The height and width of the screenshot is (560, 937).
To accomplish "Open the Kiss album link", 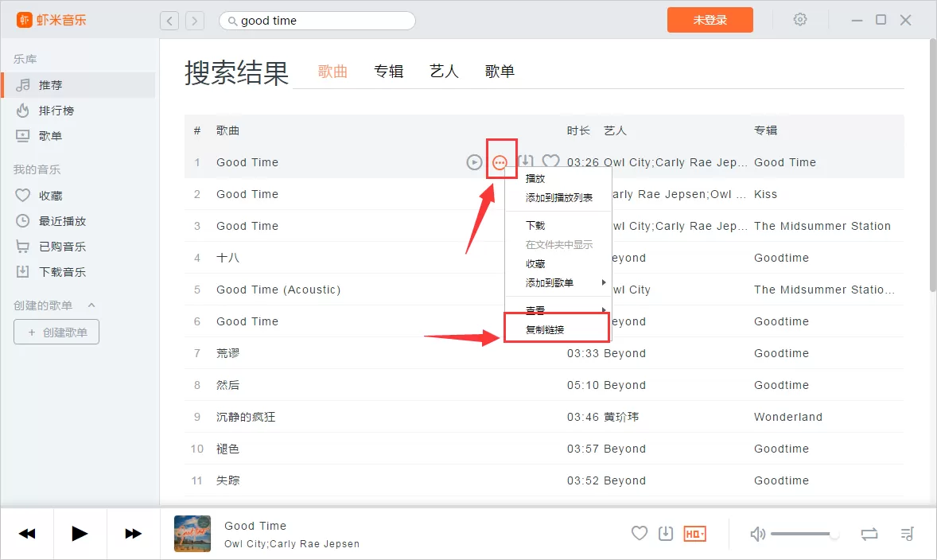I will pyautogui.click(x=765, y=194).
